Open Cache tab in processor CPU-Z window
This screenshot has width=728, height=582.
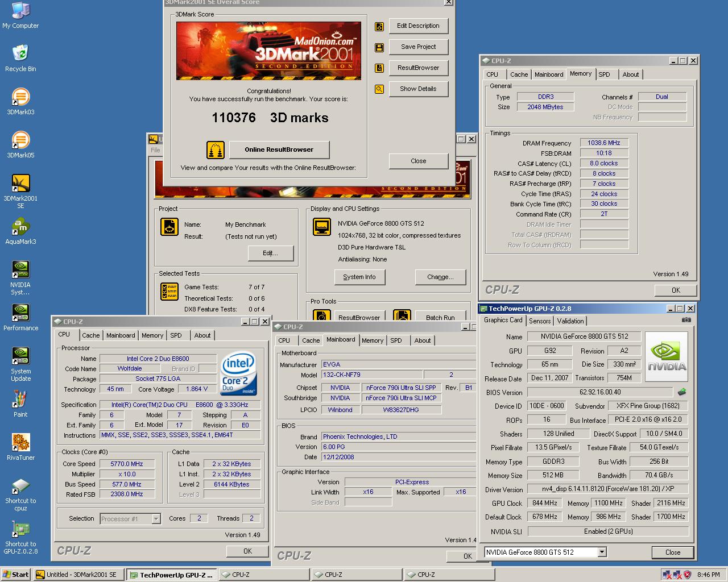[x=90, y=335]
